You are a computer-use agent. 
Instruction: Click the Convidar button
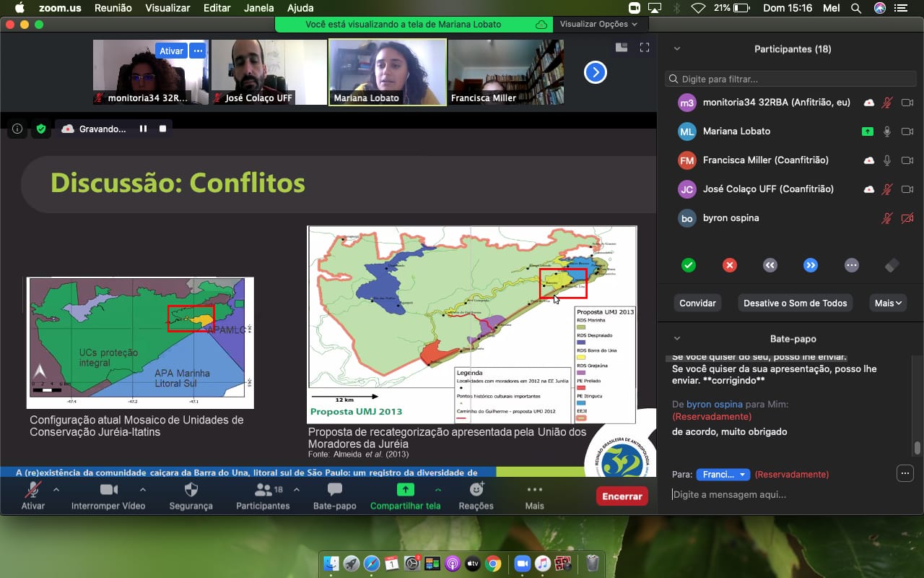(x=697, y=303)
